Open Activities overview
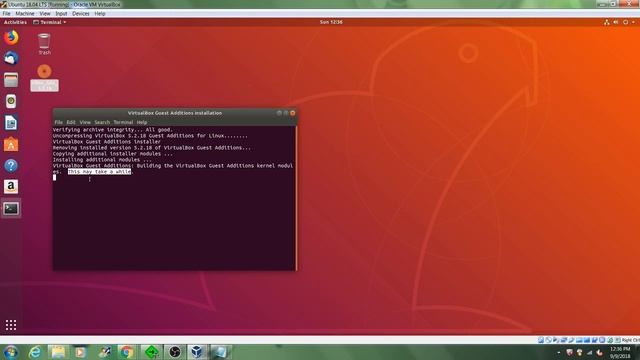 [15, 22]
